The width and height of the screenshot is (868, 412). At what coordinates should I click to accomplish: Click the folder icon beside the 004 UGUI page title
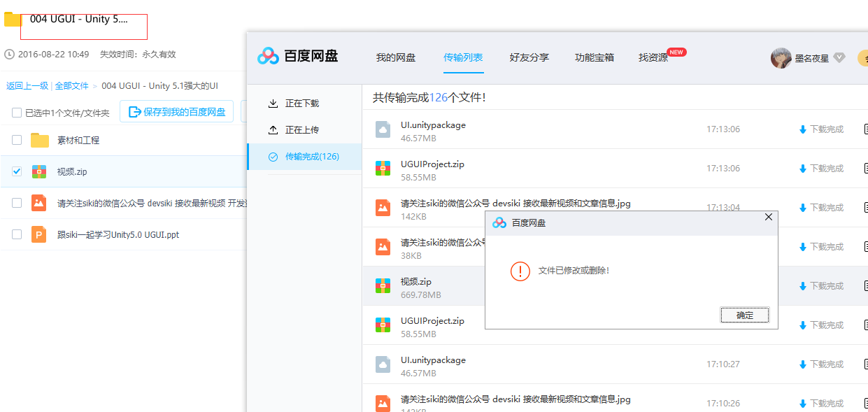(x=12, y=19)
